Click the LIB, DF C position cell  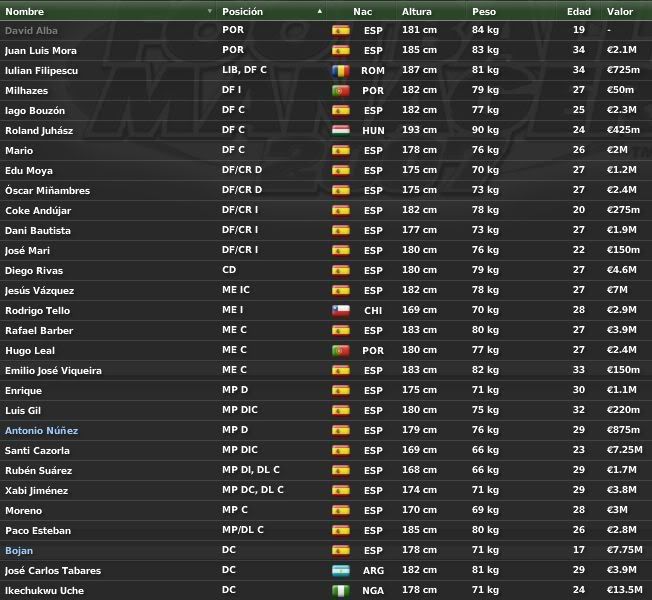coord(244,70)
